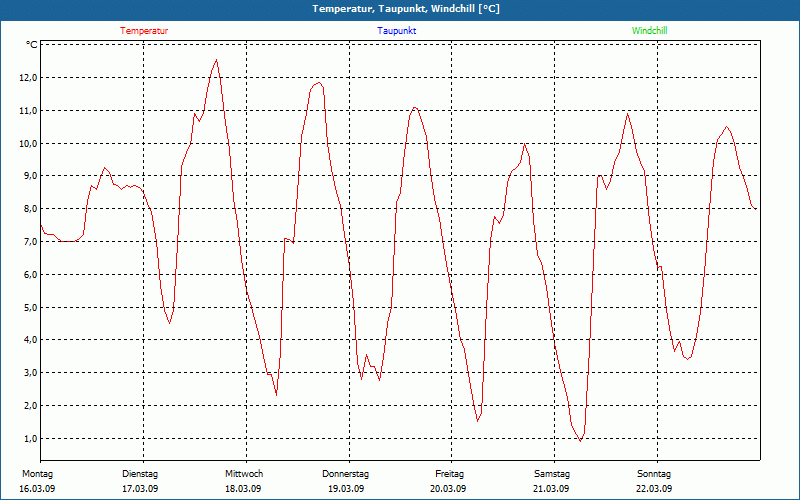Click the red Temperatur legend label
Image resolution: width=800 pixels, height=500 pixels.
coord(144,31)
